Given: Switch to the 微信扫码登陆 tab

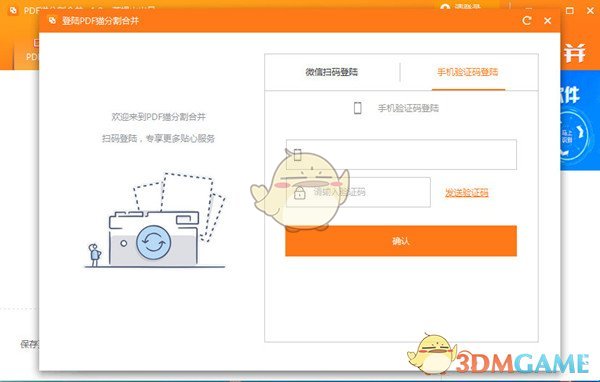Looking at the screenshot, I should [x=331, y=72].
